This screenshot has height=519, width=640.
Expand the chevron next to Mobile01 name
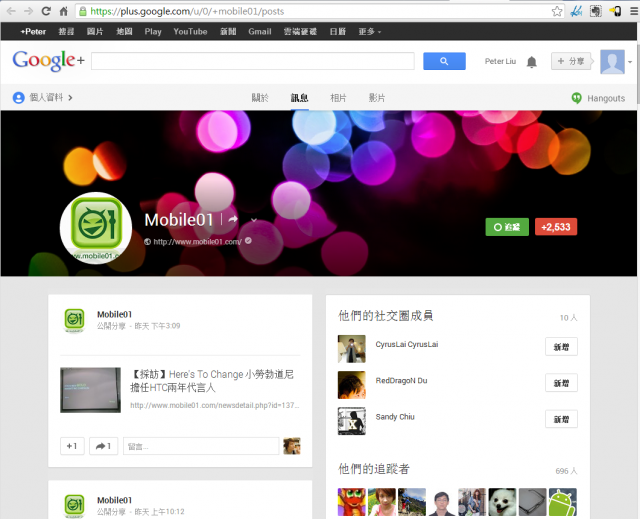(x=254, y=220)
